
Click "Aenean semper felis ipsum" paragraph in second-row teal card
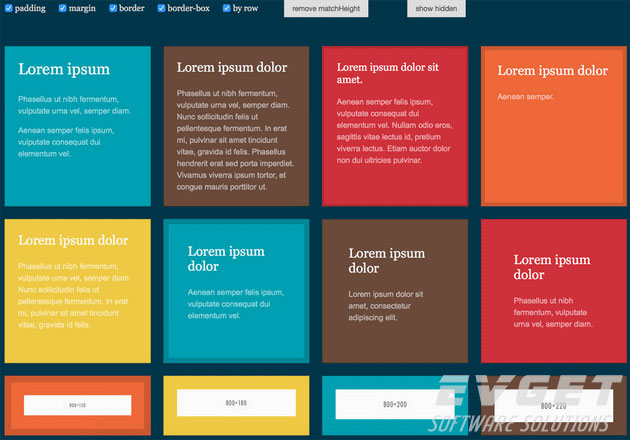click(236, 304)
